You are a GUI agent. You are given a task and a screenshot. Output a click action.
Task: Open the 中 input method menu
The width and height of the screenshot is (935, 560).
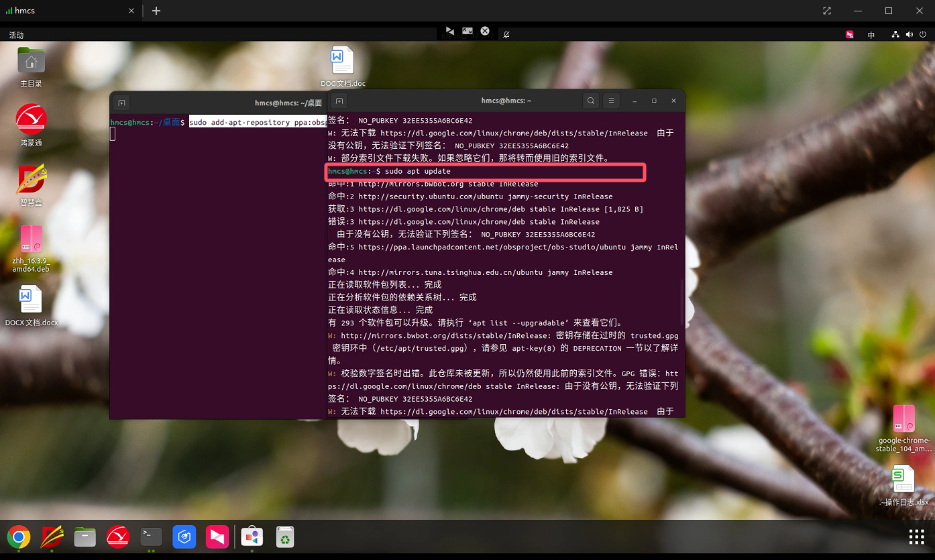871,35
